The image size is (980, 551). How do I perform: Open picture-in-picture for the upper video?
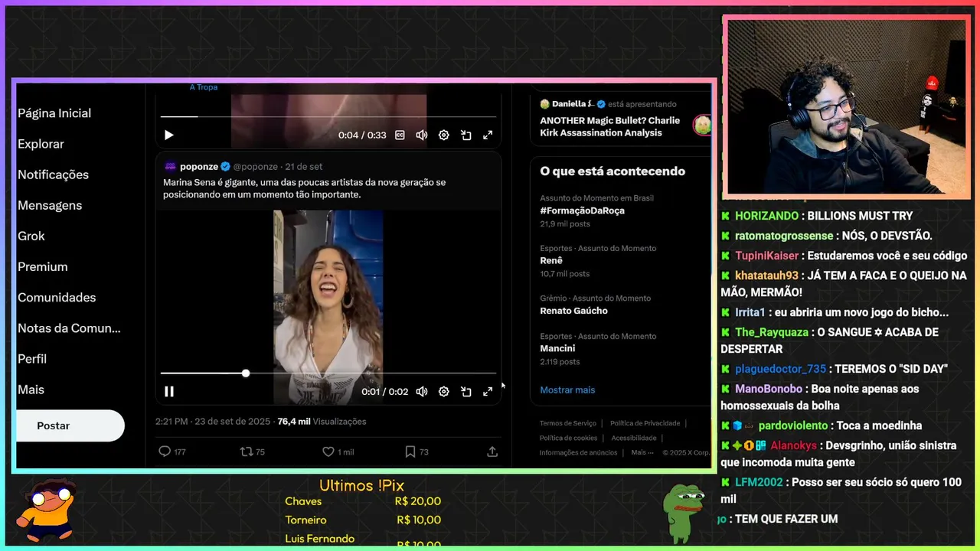(465, 135)
